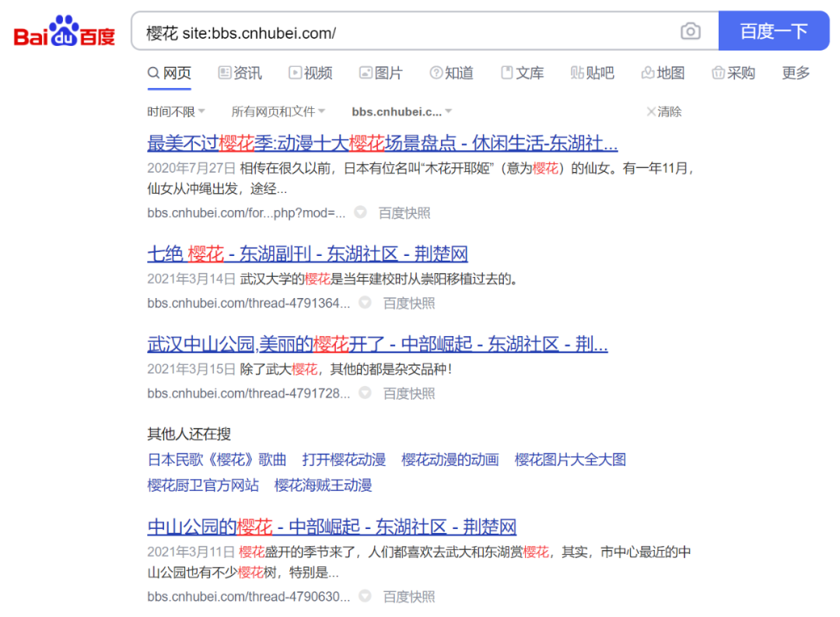Click the 百度一下 search button

pos(774,31)
